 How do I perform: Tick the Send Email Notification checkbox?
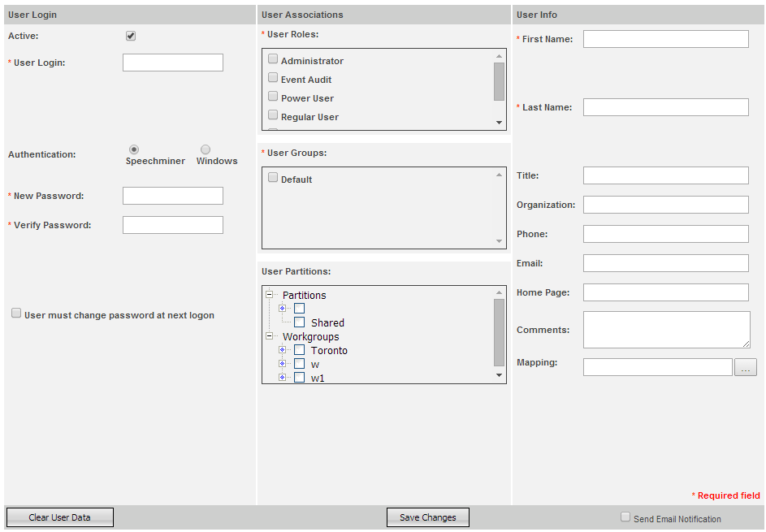point(625,517)
